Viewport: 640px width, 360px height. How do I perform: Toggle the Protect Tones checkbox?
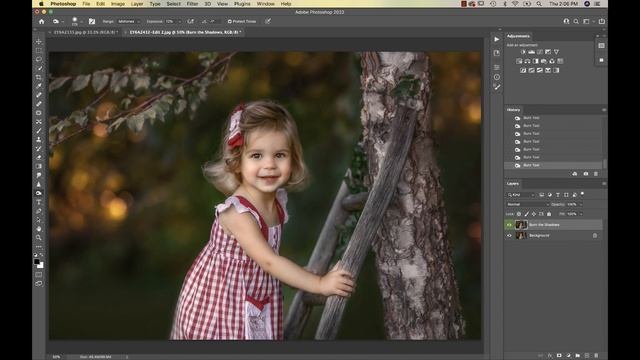click(x=229, y=21)
